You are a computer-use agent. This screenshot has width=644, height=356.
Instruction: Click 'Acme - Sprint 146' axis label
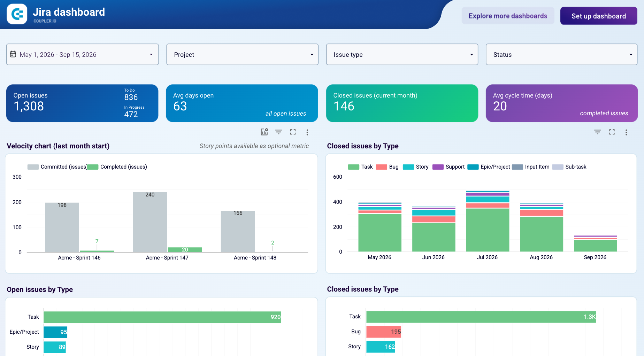coord(79,258)
